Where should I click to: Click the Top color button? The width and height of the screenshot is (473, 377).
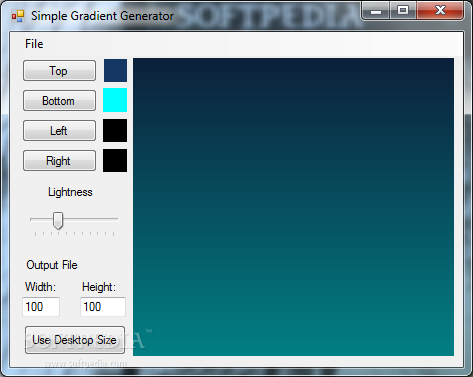[x=59, y=71]
